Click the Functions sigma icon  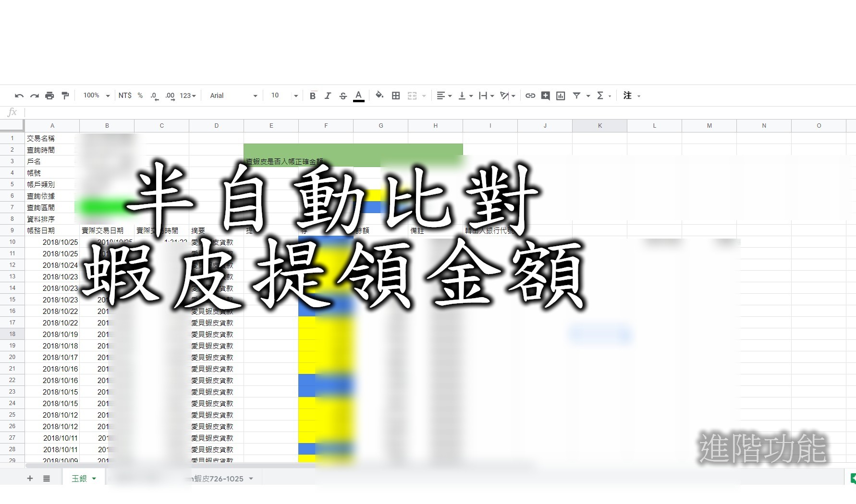coord(600,96)
